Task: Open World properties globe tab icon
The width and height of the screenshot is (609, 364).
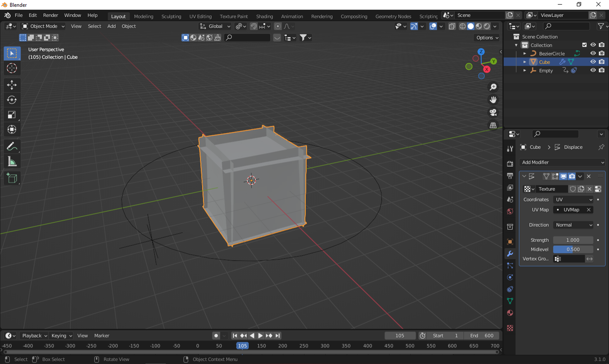Action: (510, 211)
